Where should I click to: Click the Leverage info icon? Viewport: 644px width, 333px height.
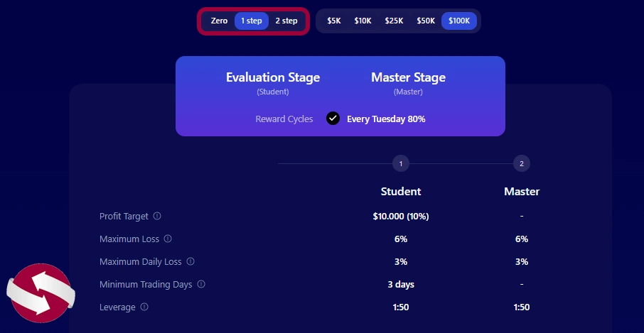144,307
